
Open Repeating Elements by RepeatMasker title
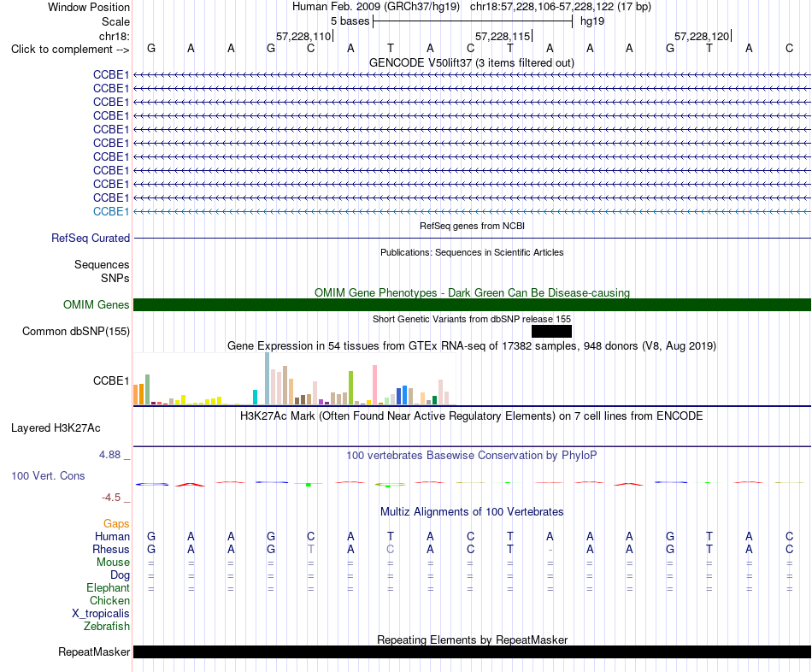(x=472, y=640)
